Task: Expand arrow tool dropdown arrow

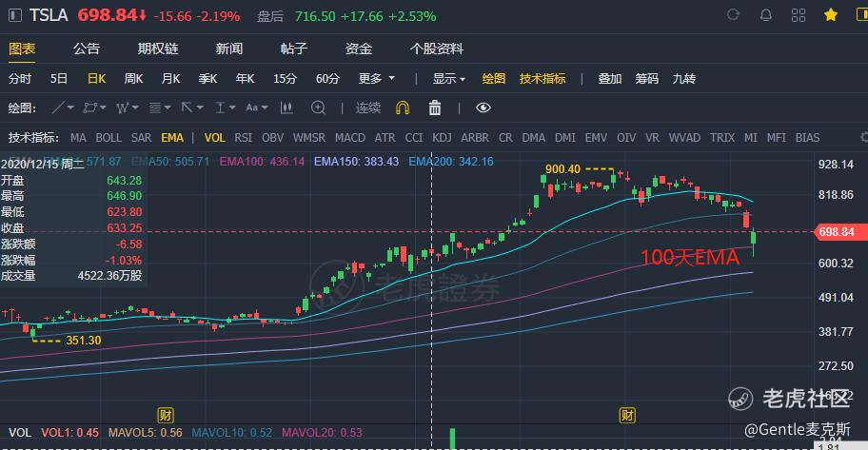Action: 200,108
